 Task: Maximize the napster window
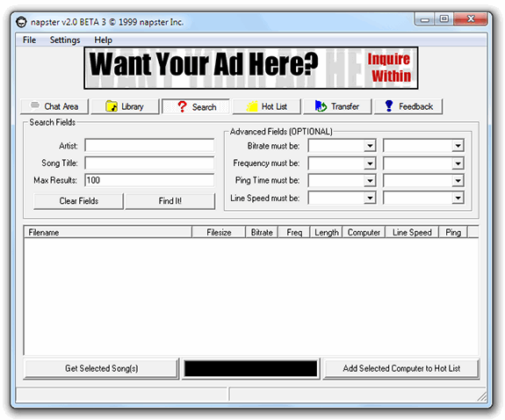click(444, 19)
